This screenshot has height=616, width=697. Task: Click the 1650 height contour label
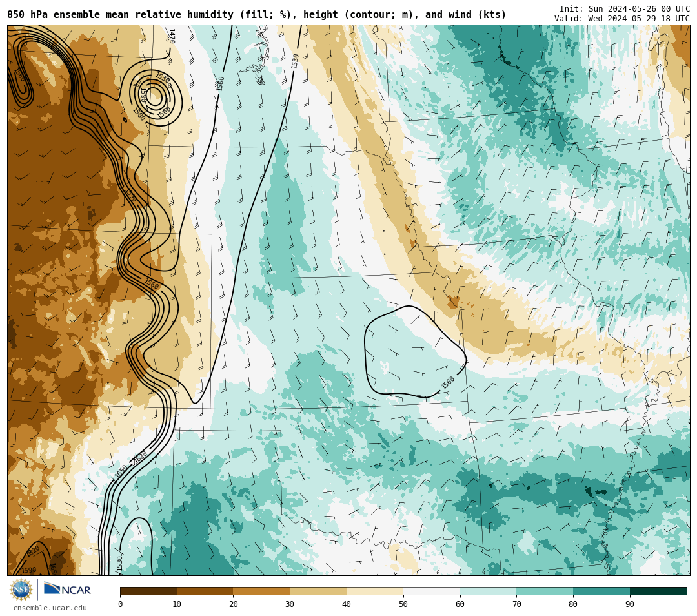(x=121, y=471)
